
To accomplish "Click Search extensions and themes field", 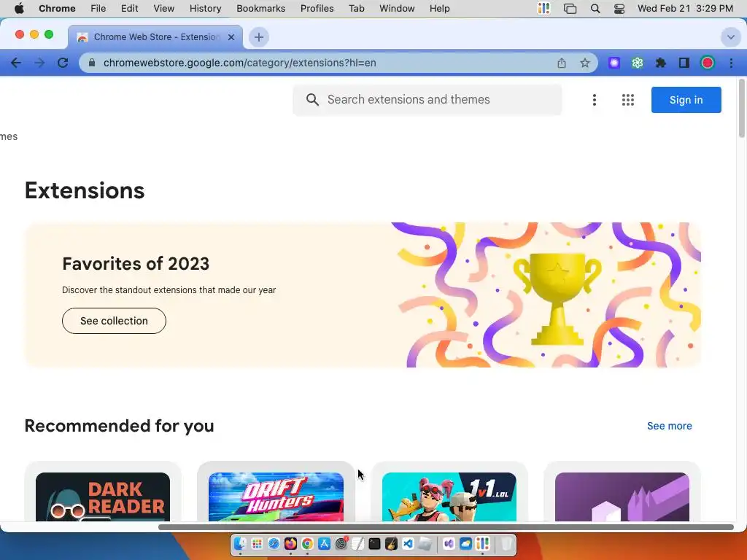I will pos(427,99).
